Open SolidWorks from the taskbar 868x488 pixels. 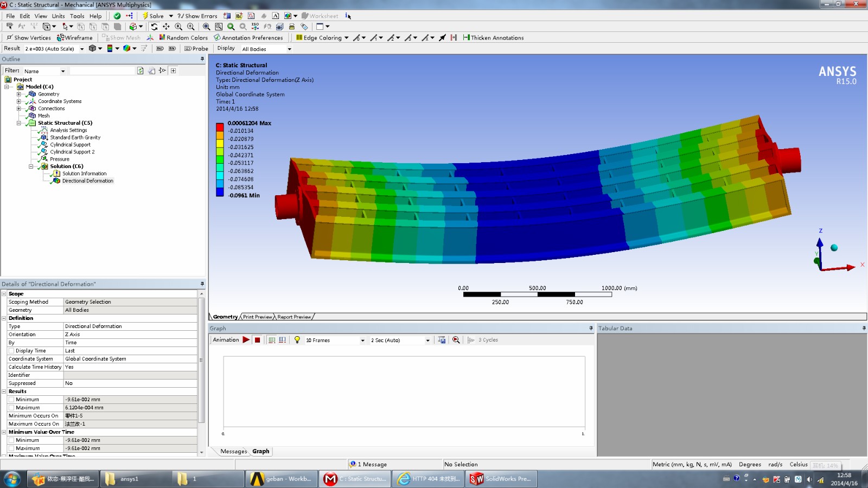tap(500, 479)
